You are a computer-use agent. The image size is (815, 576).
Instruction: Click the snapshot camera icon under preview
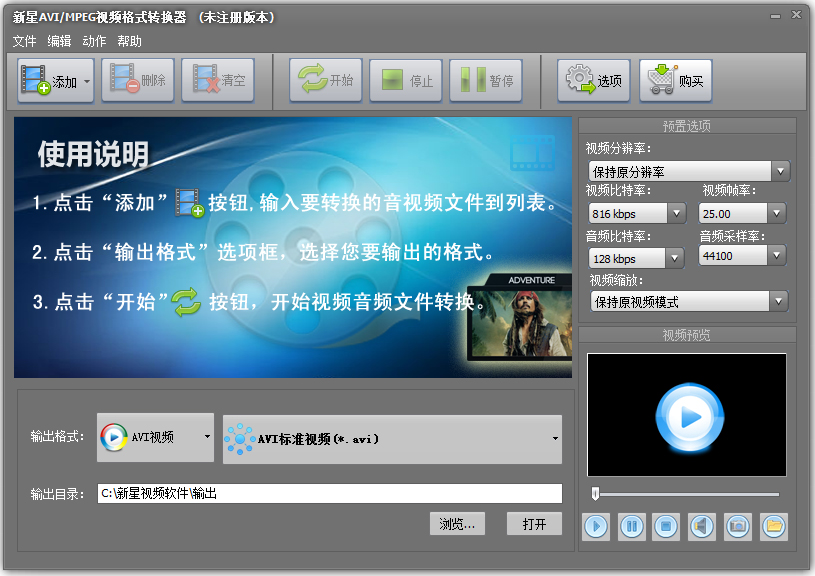click(736, 526)
